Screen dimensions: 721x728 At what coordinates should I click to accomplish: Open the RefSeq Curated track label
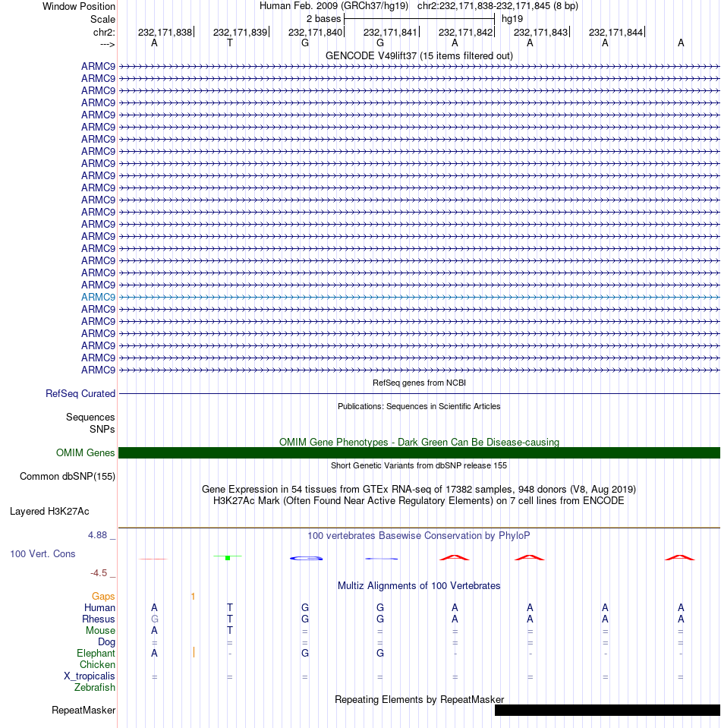coord(80,394)
